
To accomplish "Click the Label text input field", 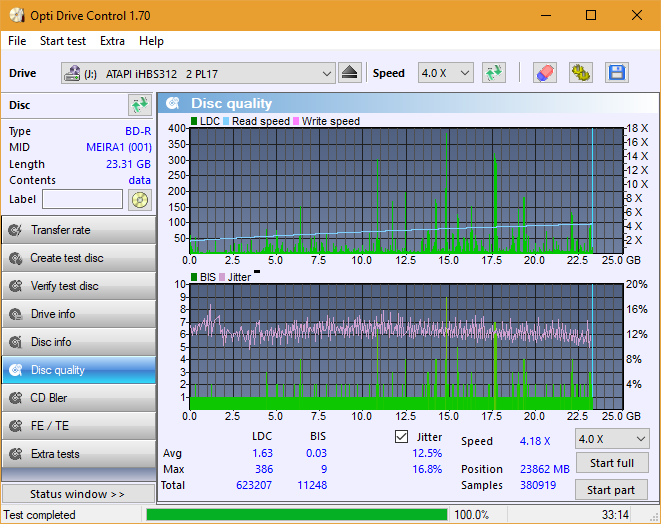I will [83, 199].
